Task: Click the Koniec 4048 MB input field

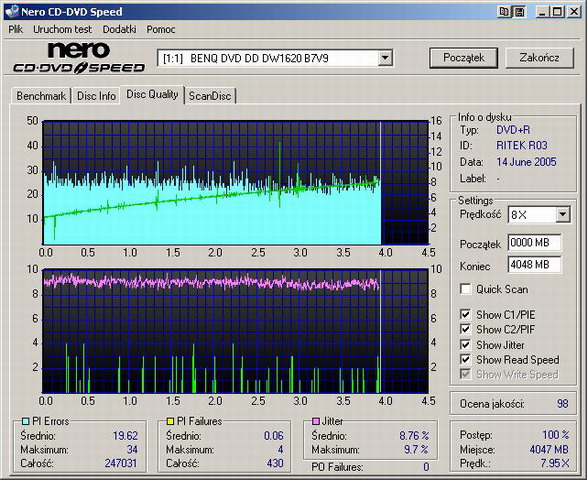Action: tap(535, 265)
